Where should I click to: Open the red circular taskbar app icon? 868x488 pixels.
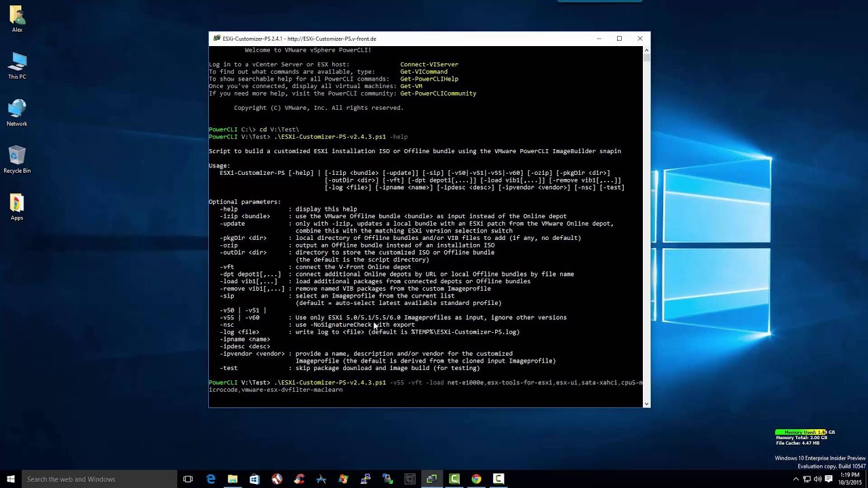(x=277, y=479)
